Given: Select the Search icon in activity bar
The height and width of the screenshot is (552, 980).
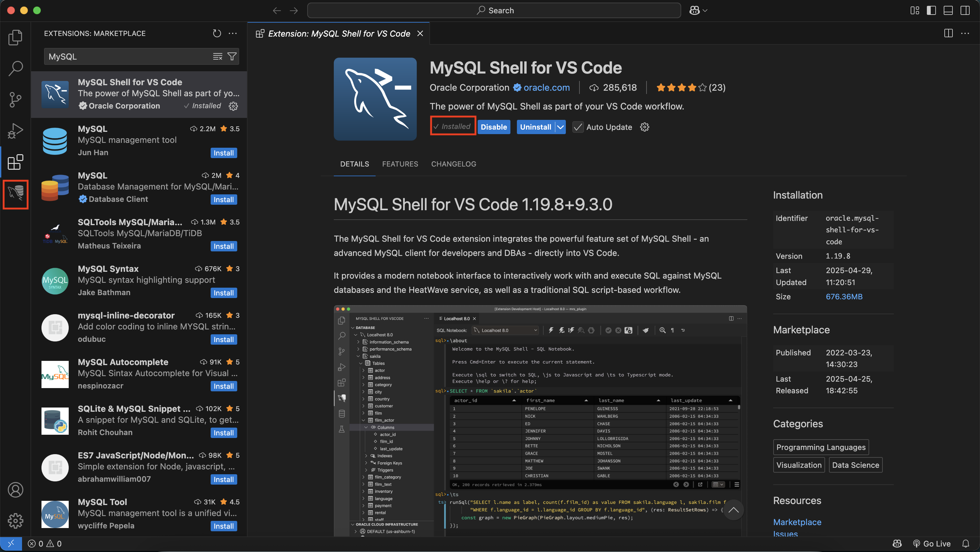Looking at the screenshot, I should [x=15, y=68].
